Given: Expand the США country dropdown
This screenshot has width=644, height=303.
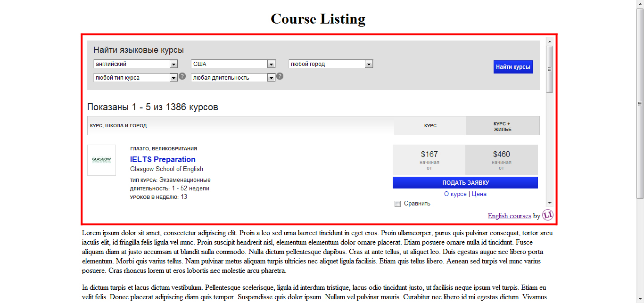Looking at the screenshot, I should click(233, 64).
